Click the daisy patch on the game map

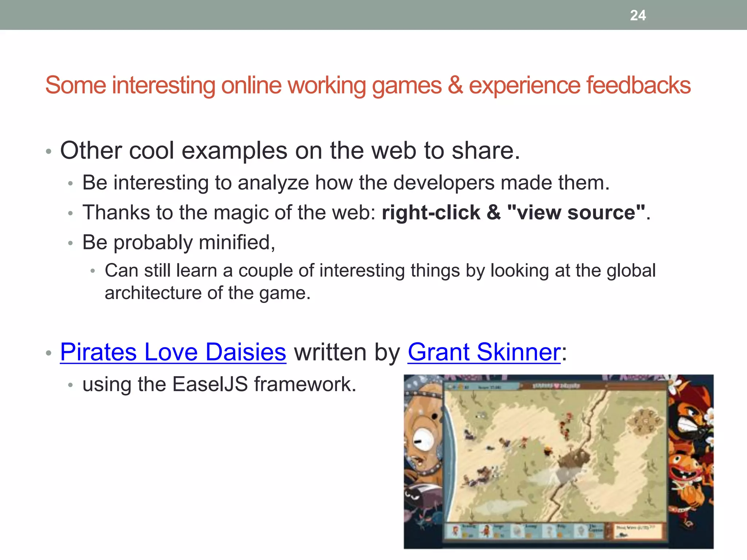[x=645, y=422]
